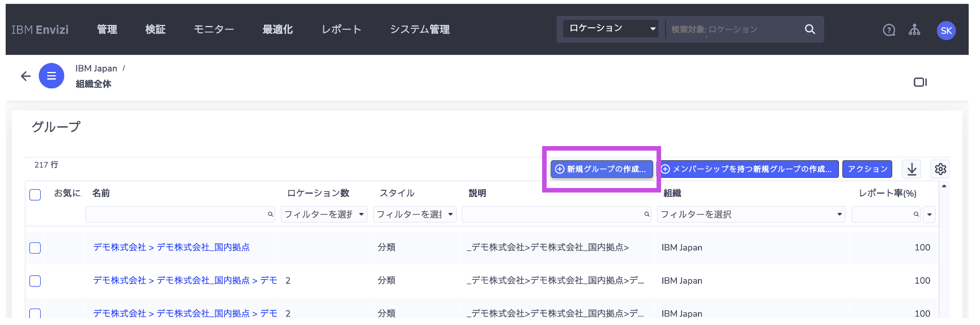Open the SK user avatar menu
Screen dimensions: 980x325
pos(946,31)
